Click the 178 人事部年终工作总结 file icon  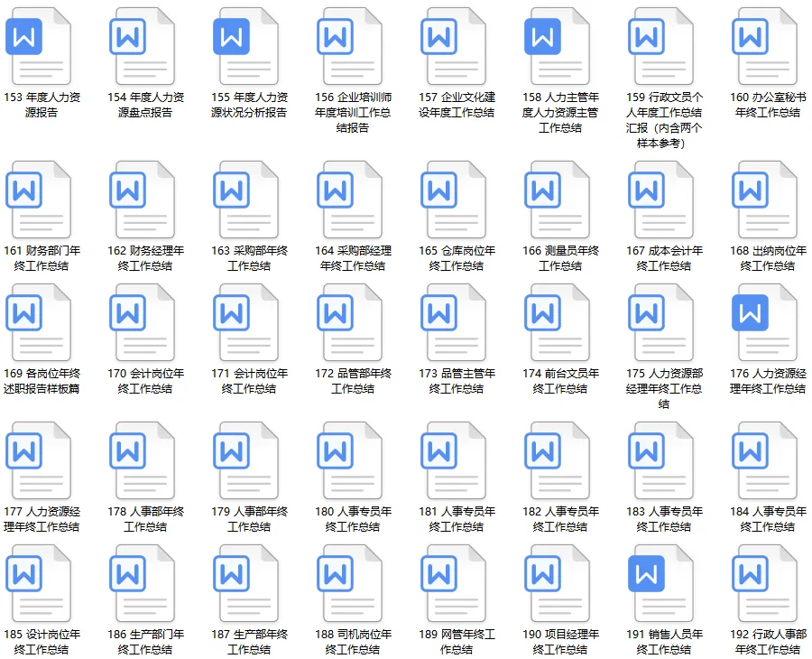click(142, 460)
